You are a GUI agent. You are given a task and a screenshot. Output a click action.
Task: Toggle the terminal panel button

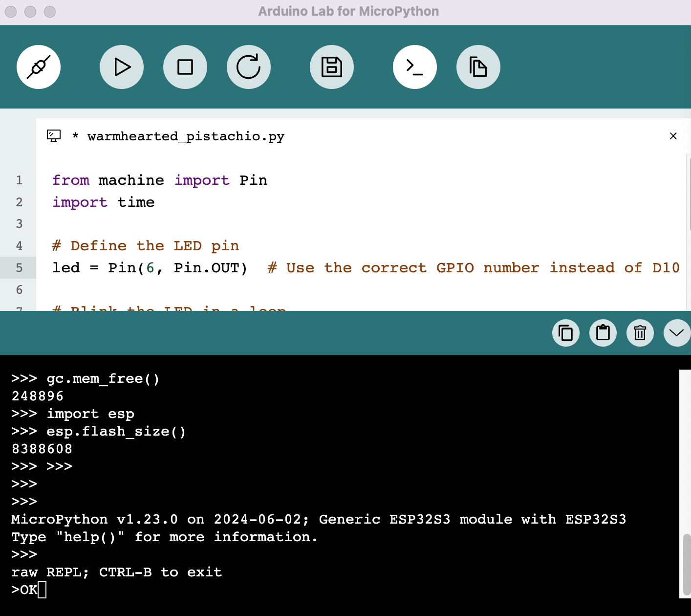[415, 67]
